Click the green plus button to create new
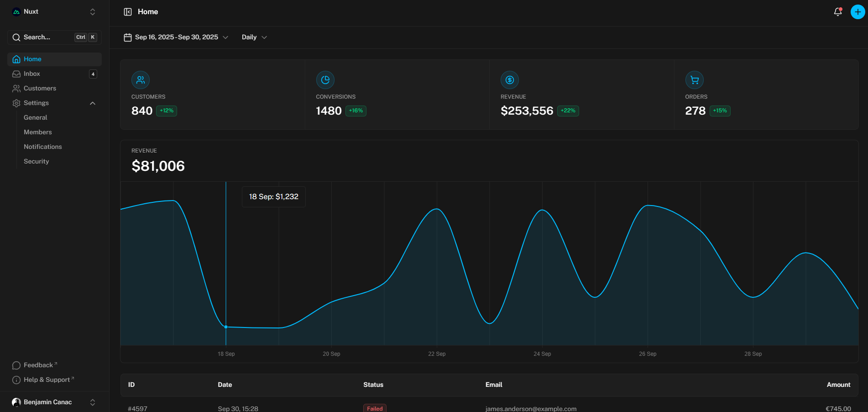This screenshot has height=412, width=868. [x=857, y=11]
